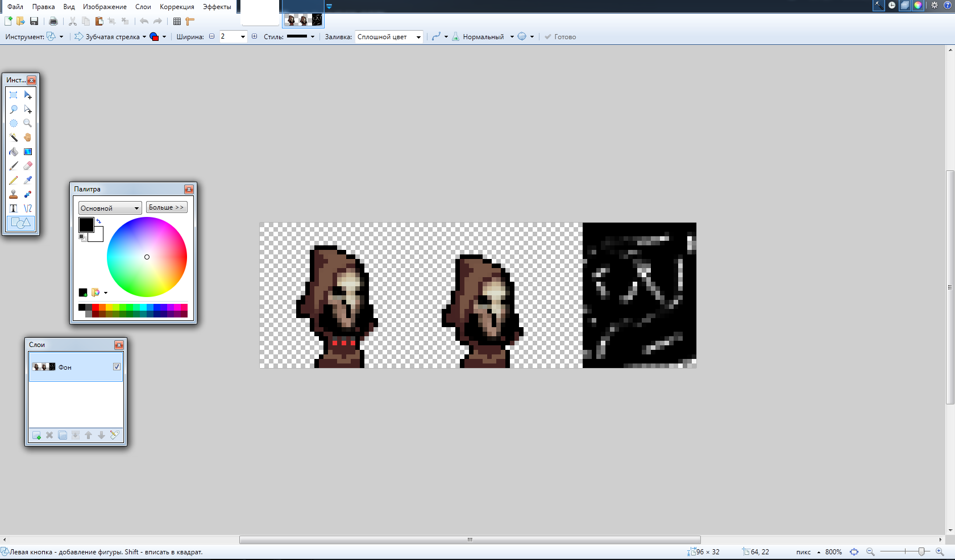The height and width of the screenshot is (560, 955).
Task: Toggle the Layers window button
Action: point(905,5)
